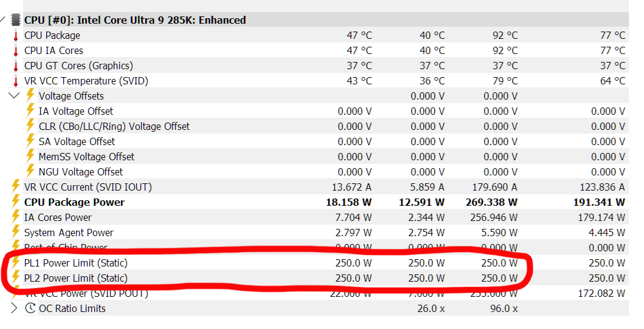Click the CPU chip icon in the header row
The image size is (644, 329).
tap(16, 19)
